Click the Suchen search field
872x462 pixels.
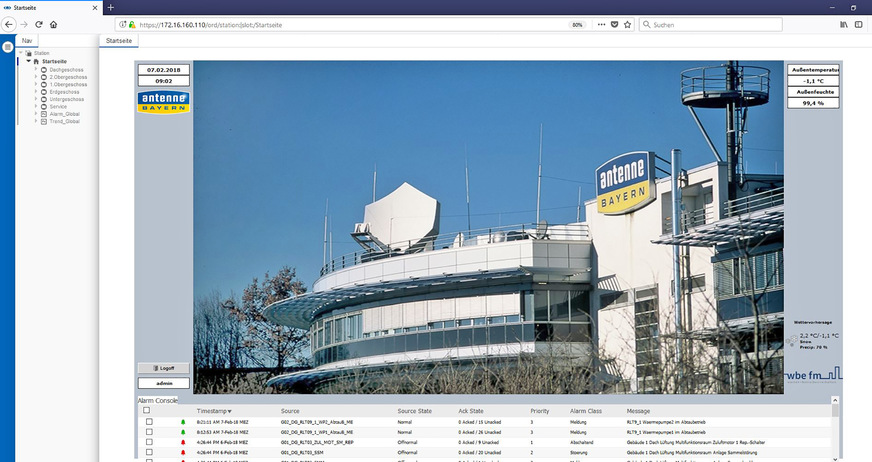[x=711, y=24]
